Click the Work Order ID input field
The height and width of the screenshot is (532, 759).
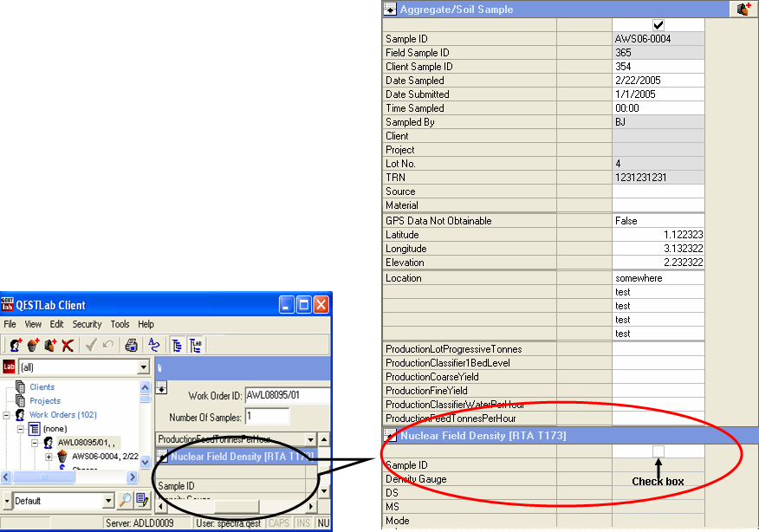[x=286, y=396]
